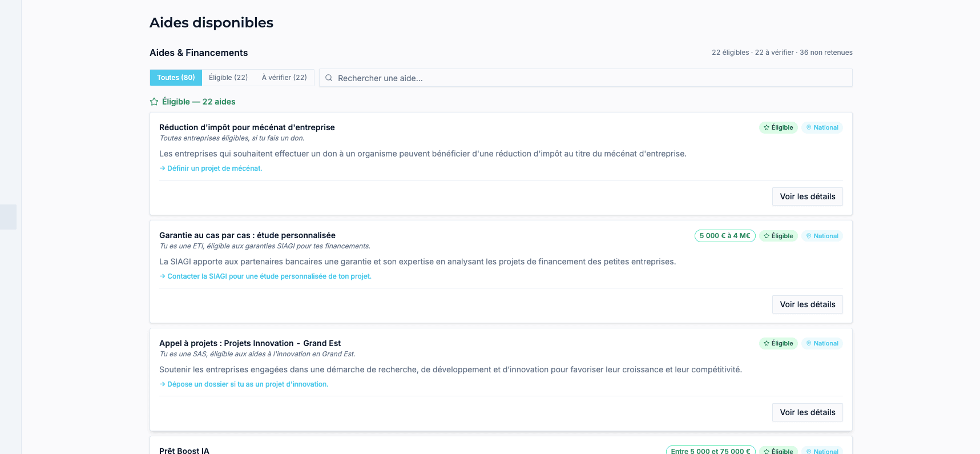Click Éligible badge on Projets Innovation card
Image resolution: width=980 pixels, height=454 pixels.
tap(779, 343)
